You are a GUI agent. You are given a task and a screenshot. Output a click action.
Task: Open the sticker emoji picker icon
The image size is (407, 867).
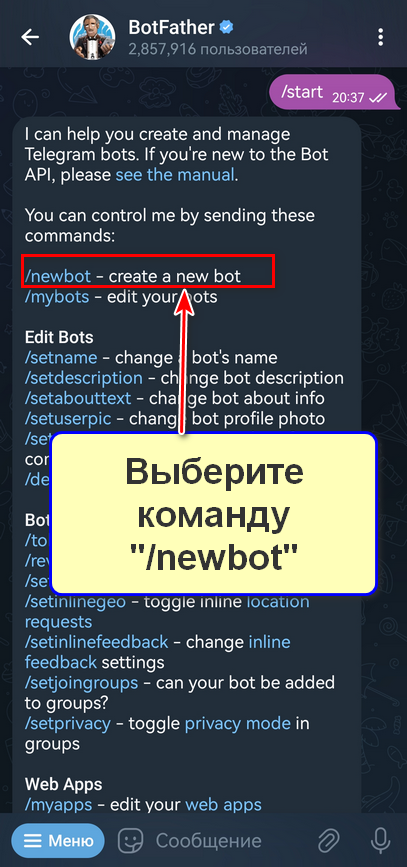tap(131, 841)
